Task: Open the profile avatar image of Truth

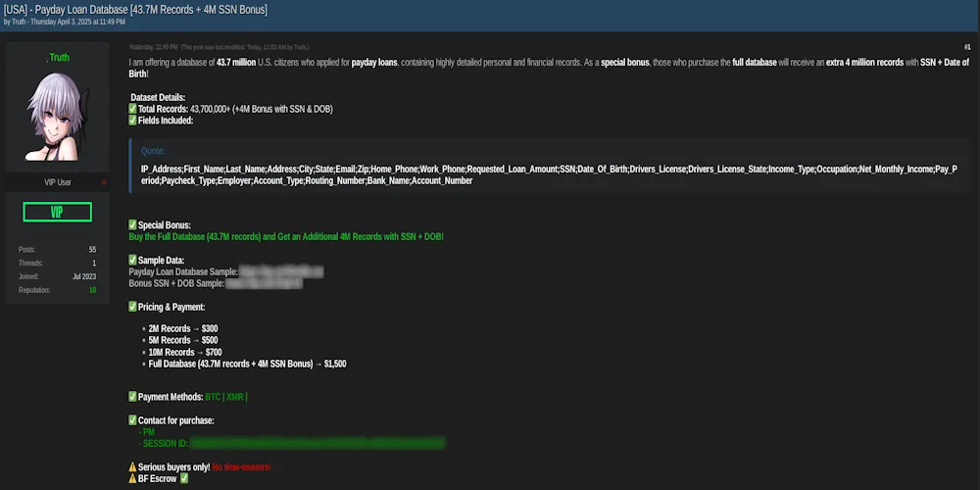Action: 57,120
